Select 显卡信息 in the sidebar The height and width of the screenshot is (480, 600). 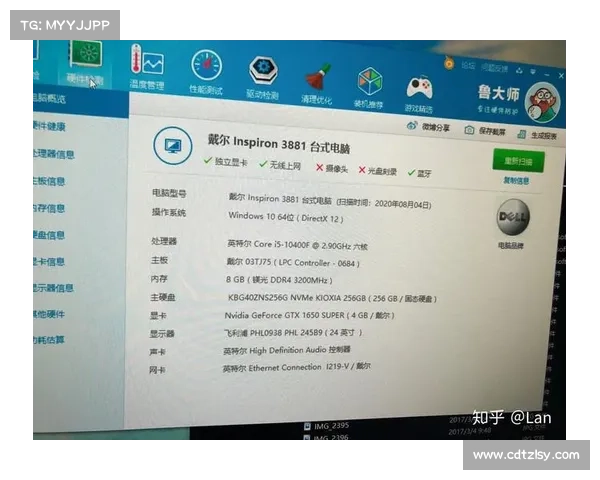(x=49, y=261)
